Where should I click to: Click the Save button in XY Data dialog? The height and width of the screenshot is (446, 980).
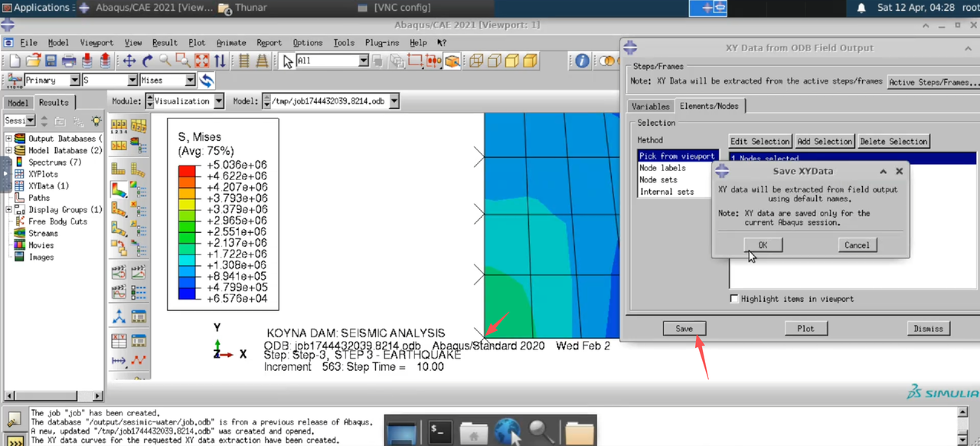click(x=684, y=329)
